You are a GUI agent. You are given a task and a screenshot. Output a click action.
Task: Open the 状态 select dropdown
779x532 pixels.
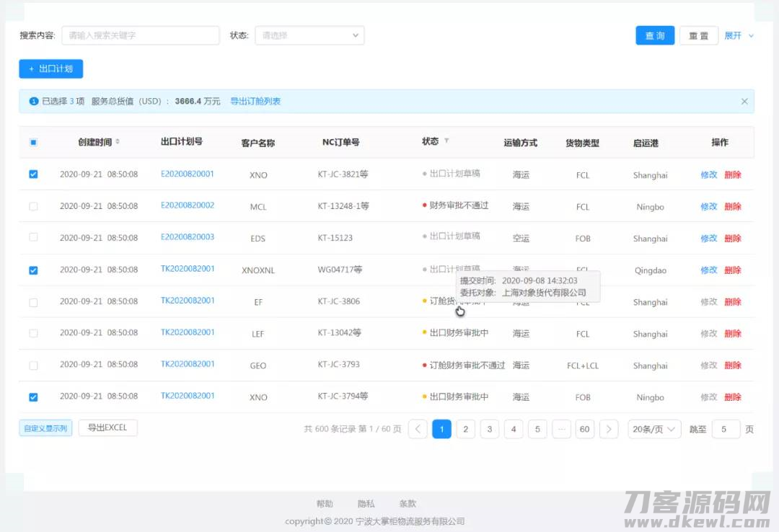click(x=309, y=35)
